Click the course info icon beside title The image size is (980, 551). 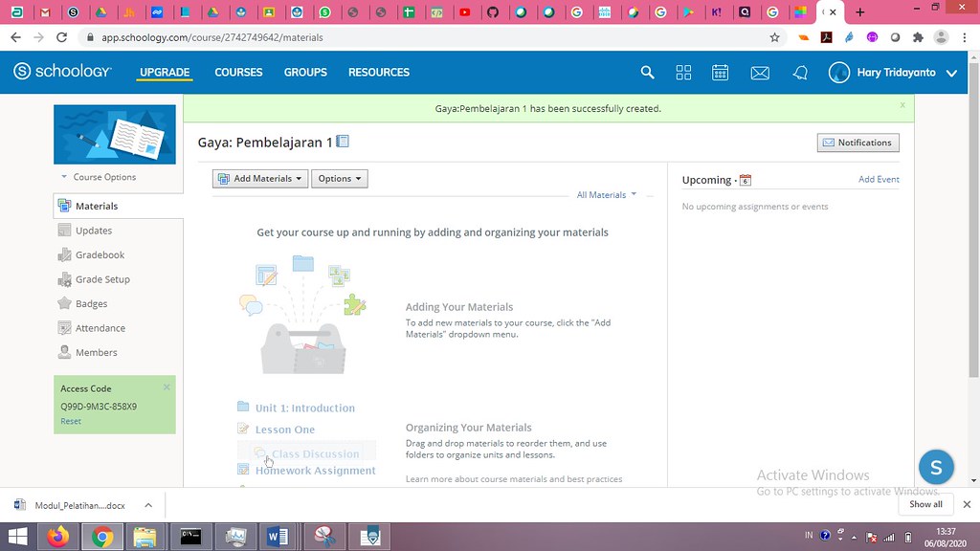343,142
